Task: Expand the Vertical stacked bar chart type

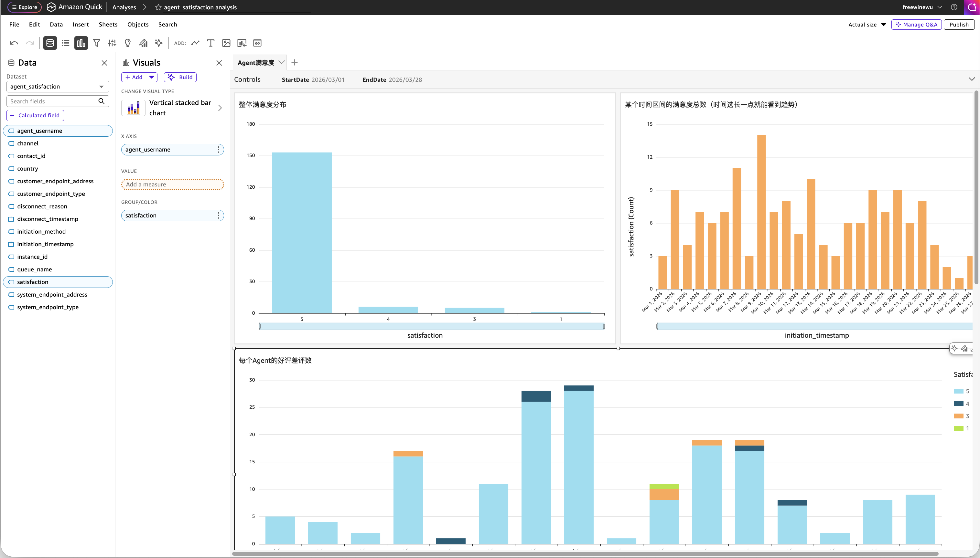Action: pos(220,108)
